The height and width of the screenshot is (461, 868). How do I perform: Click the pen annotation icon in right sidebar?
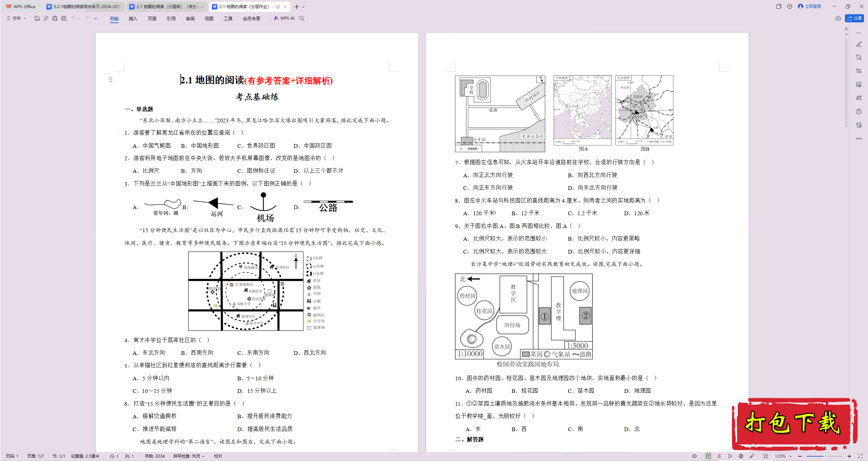[859, 44]
